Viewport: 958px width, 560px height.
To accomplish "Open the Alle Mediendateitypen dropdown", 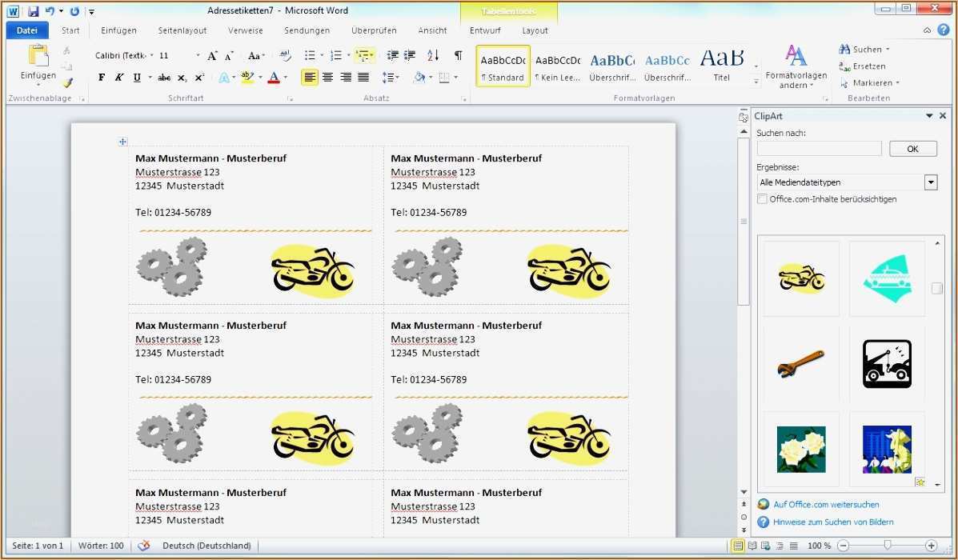I will pos(931,182).
